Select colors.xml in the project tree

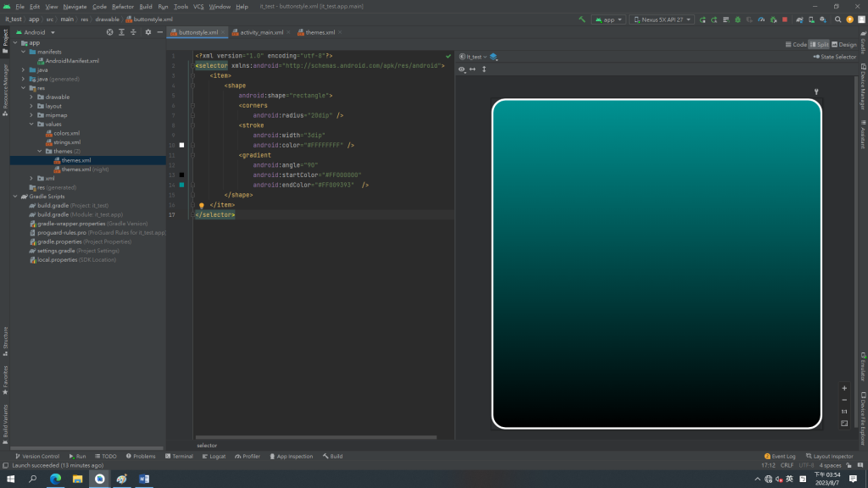pyautogui.click(x=63, y=133)
